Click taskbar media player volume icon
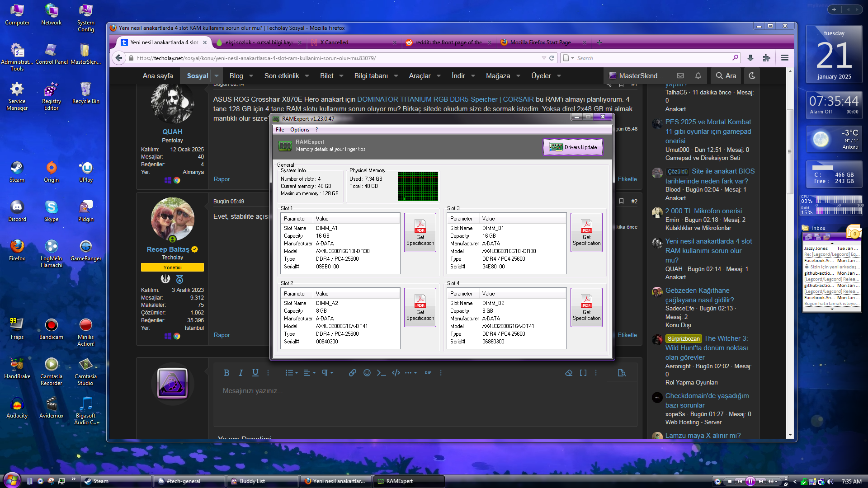The image size is (868, 488). coord(771,481)
